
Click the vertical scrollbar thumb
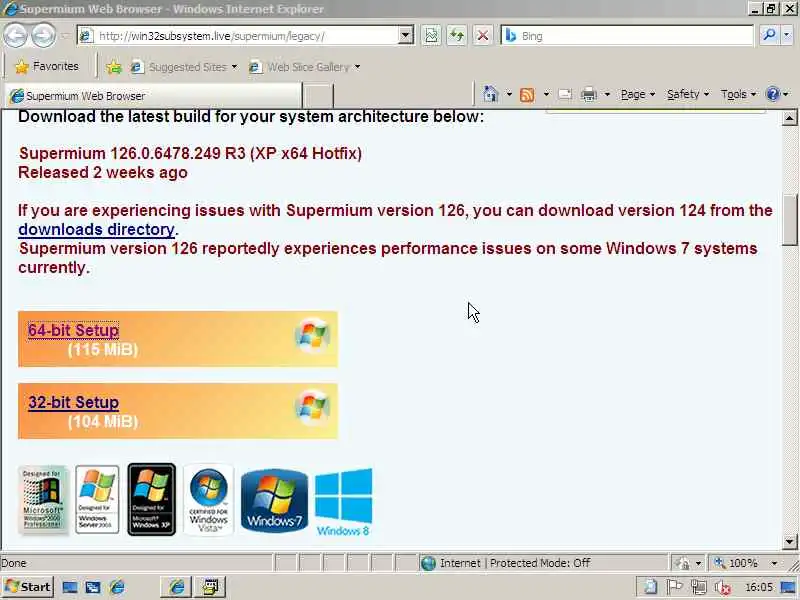(x=789, y=220)
